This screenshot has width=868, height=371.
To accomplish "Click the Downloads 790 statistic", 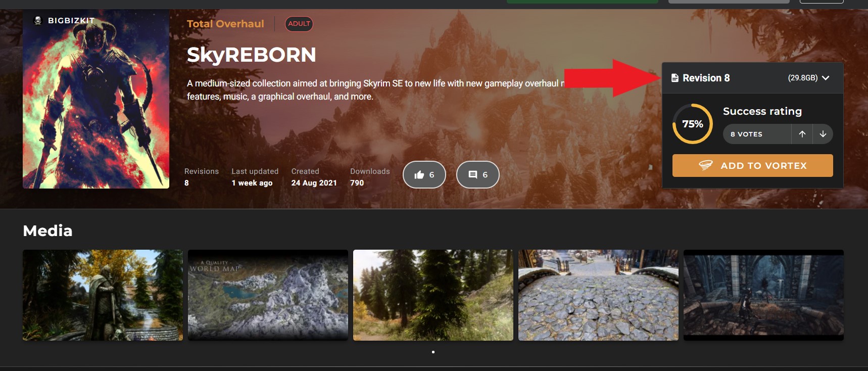I will coord(370,177).
